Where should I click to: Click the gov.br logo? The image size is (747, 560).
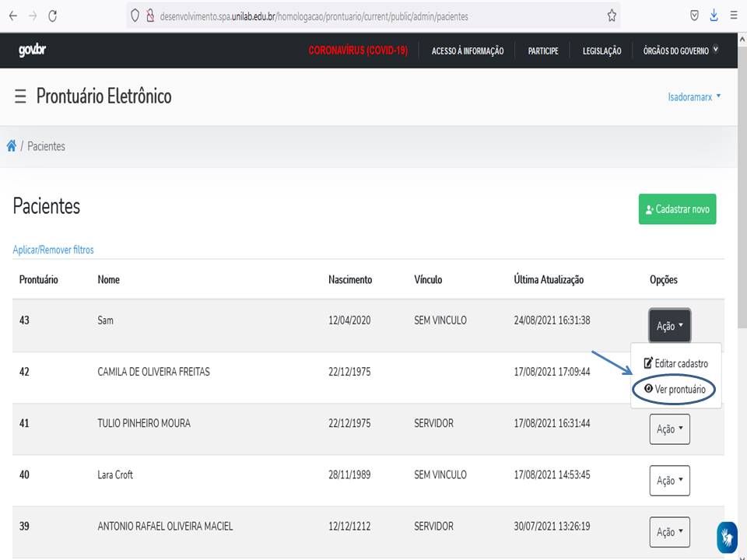(32, 51)
